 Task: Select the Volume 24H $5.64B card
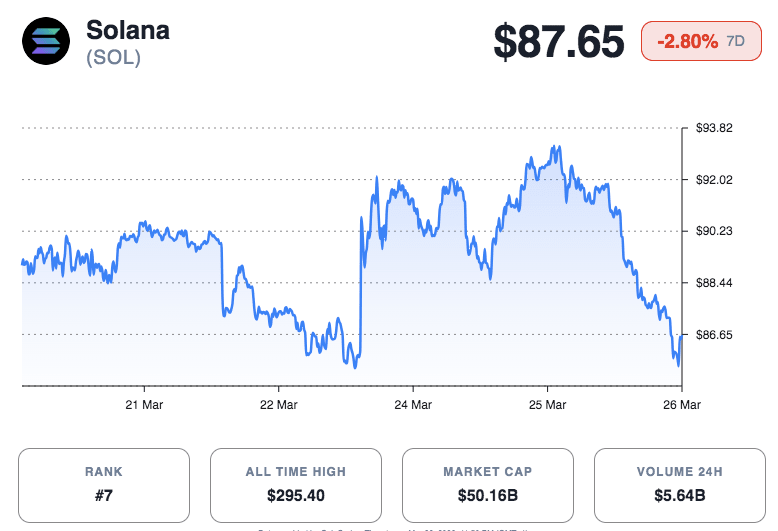pyautogui.click(x=680, y=483)
